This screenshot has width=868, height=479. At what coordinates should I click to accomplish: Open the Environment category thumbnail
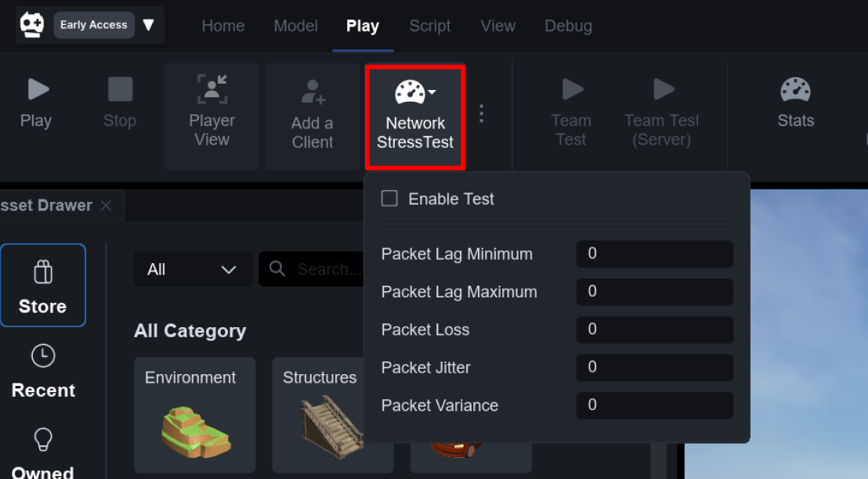click(195, 415)
